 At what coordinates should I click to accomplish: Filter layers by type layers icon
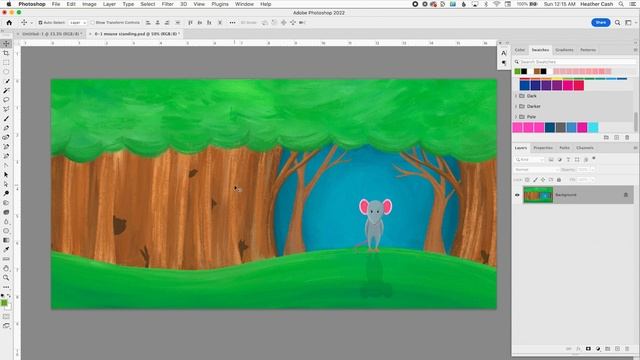click(x=568, y=160)
